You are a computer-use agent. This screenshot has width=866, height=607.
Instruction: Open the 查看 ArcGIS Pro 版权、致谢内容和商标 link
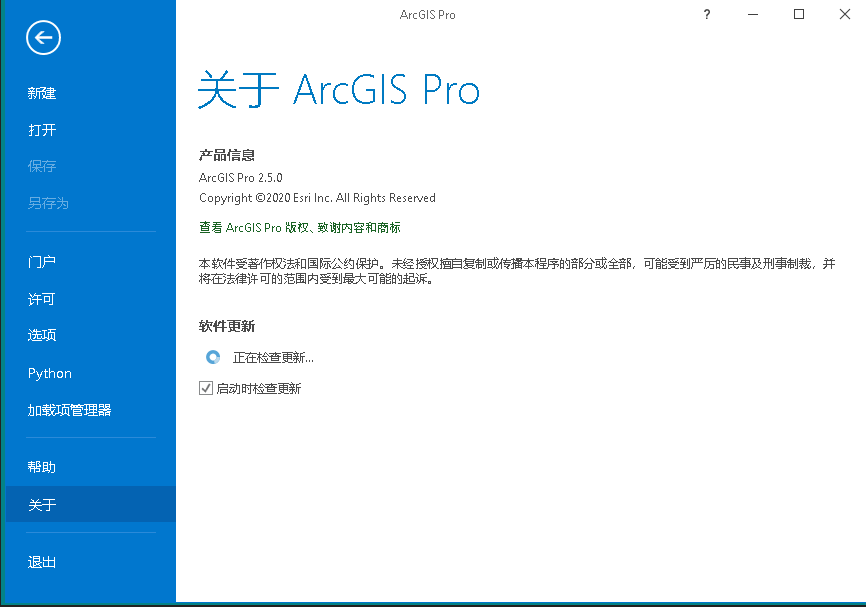[300, 228]
